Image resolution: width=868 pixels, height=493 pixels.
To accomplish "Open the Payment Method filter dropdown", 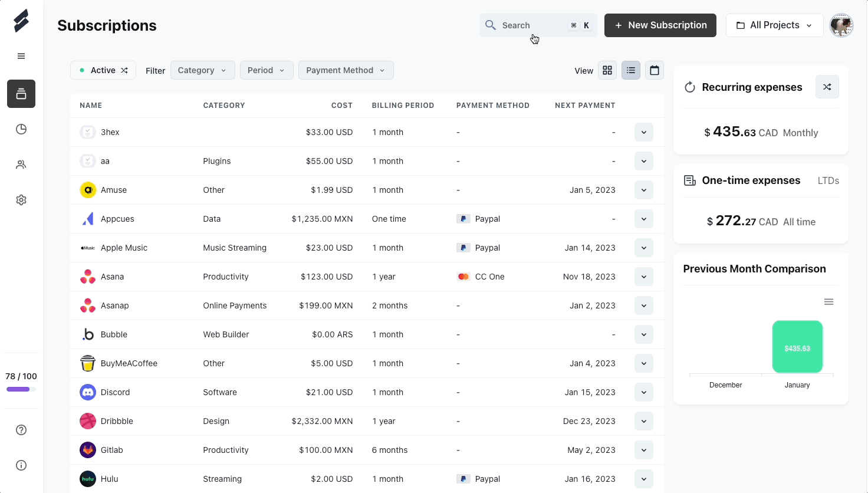I will click(346, 70).
